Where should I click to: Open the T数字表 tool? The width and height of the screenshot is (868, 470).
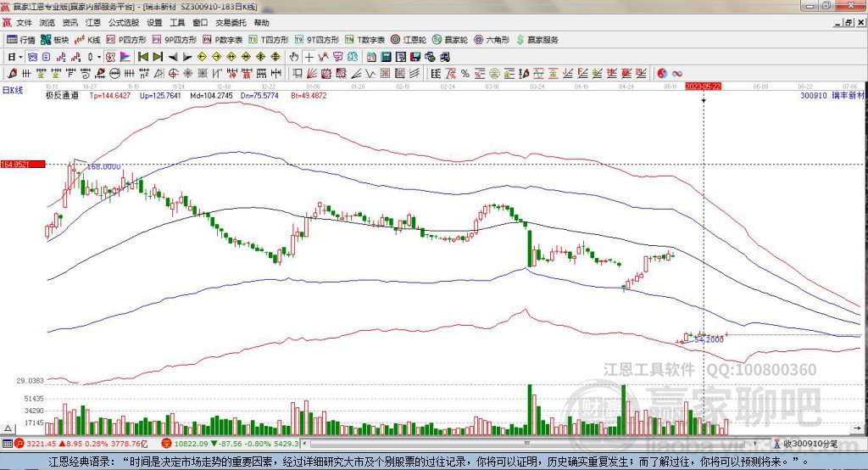[364, 40]
